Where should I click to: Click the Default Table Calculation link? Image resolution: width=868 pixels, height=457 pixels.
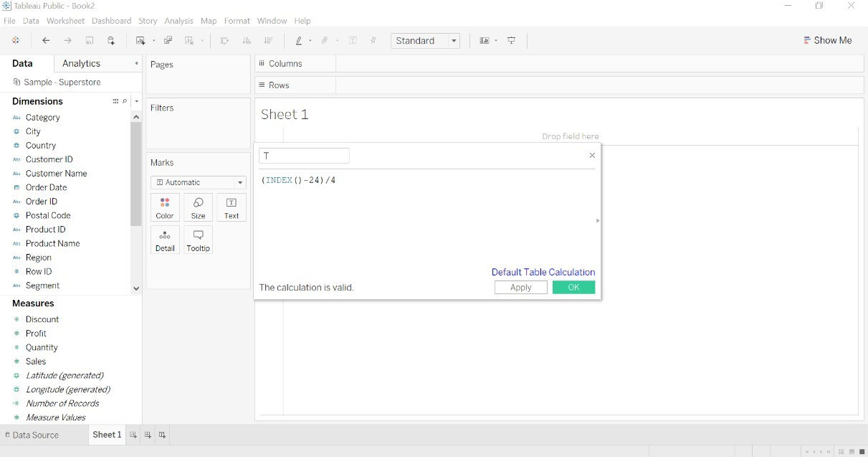[543, 272]
